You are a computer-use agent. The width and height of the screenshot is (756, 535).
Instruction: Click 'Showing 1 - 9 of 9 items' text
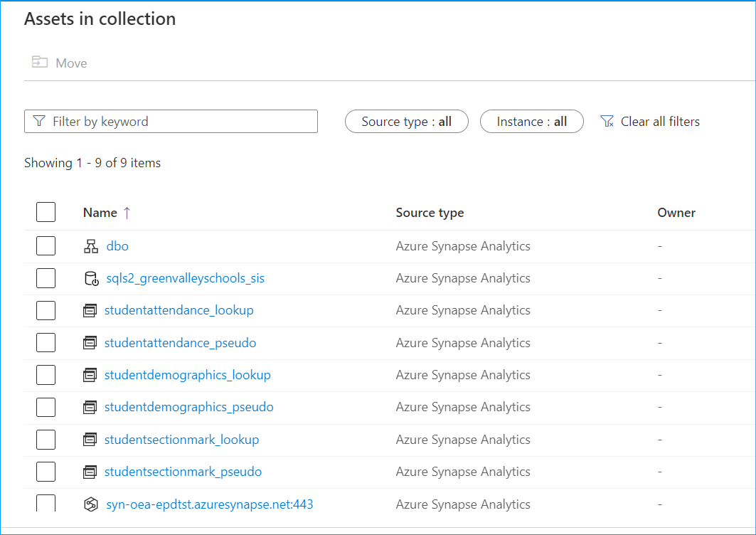(92, 163)
